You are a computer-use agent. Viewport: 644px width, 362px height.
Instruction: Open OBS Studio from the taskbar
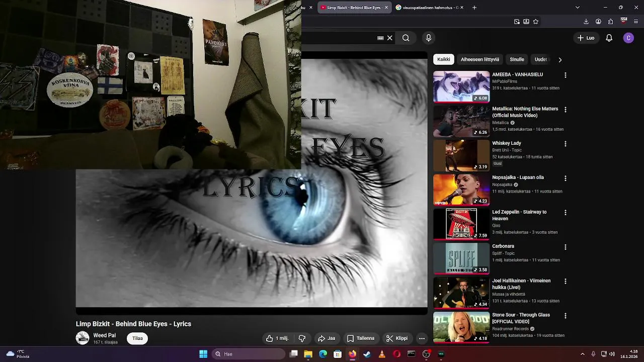427,354
